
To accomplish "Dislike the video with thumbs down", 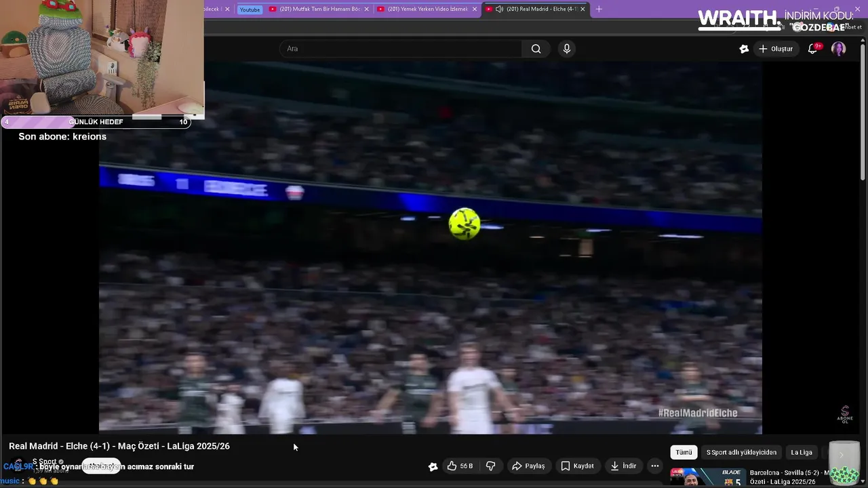I will [x=491, y=466].
